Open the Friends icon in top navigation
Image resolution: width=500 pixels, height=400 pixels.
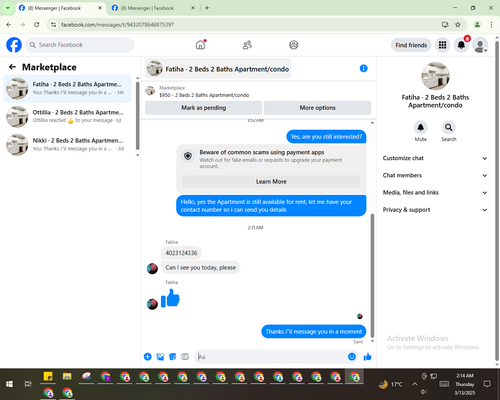click(247, 45)
